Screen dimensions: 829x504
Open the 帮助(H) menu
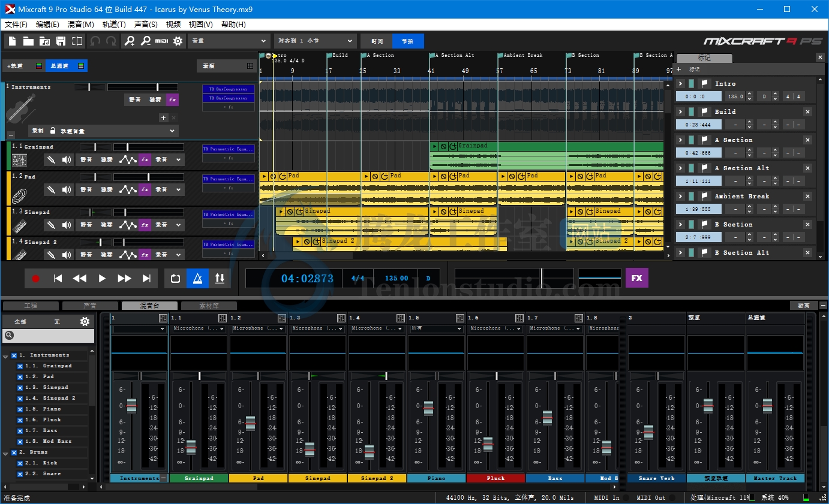(233, 25)
